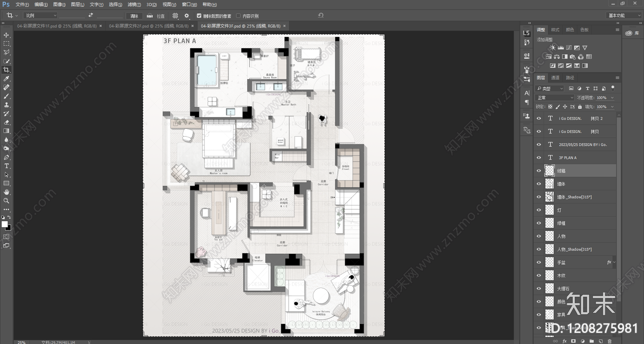Select the Eyedropper tool
This screenshot has width=644, height=344.
(6, 79)
